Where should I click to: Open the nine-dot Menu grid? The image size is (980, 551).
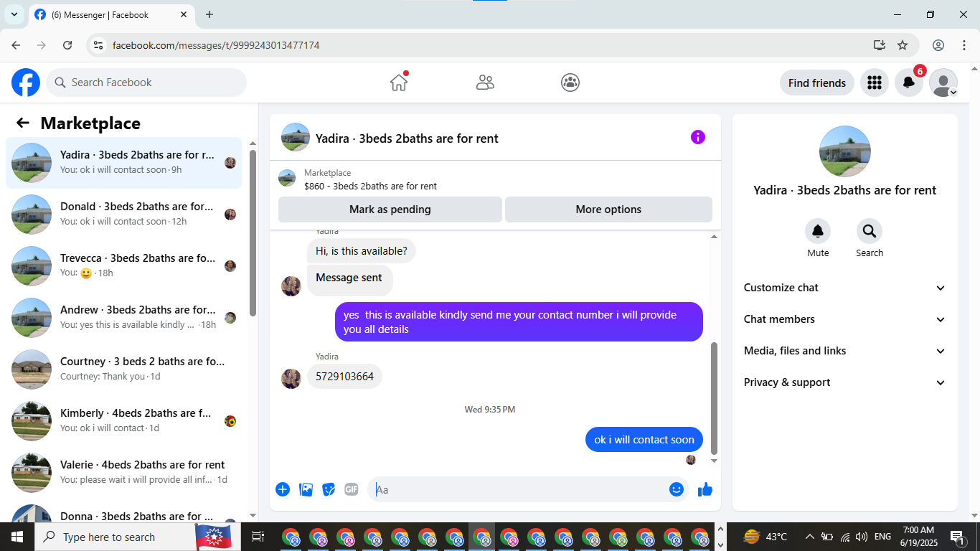tap(874, 83)
